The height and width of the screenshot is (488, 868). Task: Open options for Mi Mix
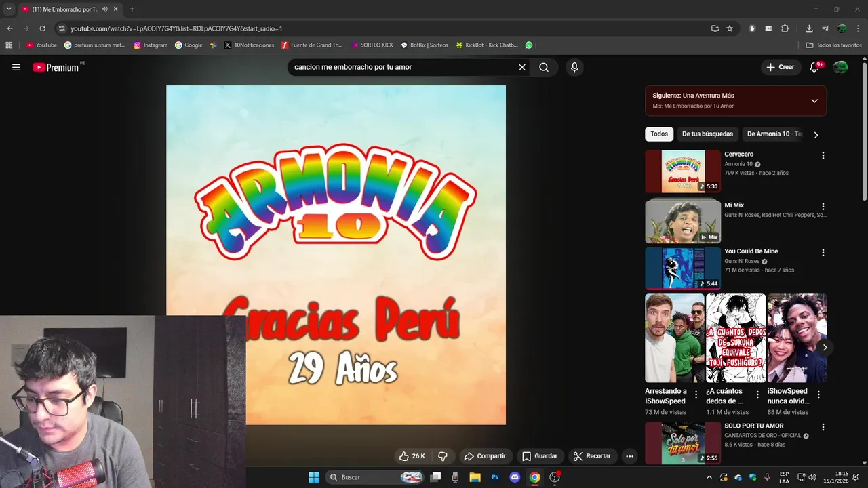tap(823, 206)
